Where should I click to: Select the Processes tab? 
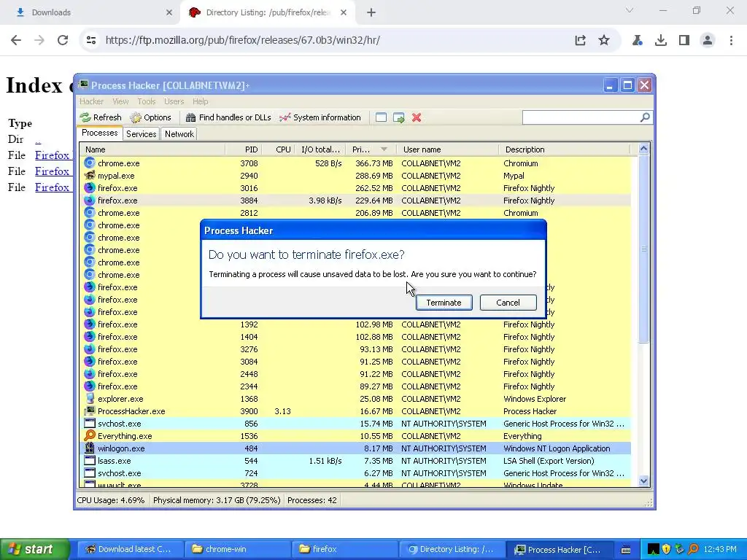click(x=99, y=133)
